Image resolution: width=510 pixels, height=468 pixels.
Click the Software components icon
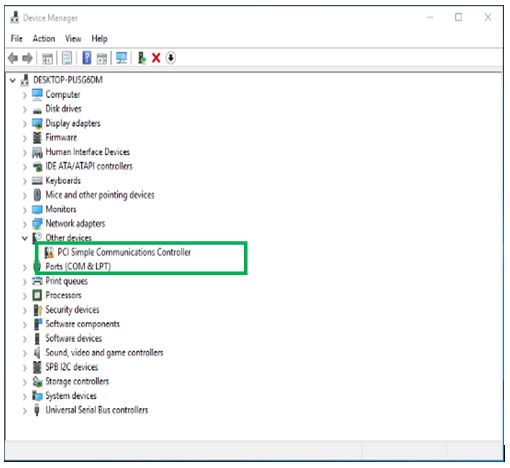(x=38, y=324)
